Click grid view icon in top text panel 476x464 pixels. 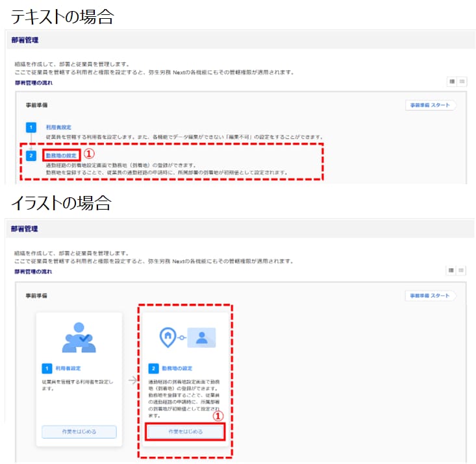[x=462, y=81]
